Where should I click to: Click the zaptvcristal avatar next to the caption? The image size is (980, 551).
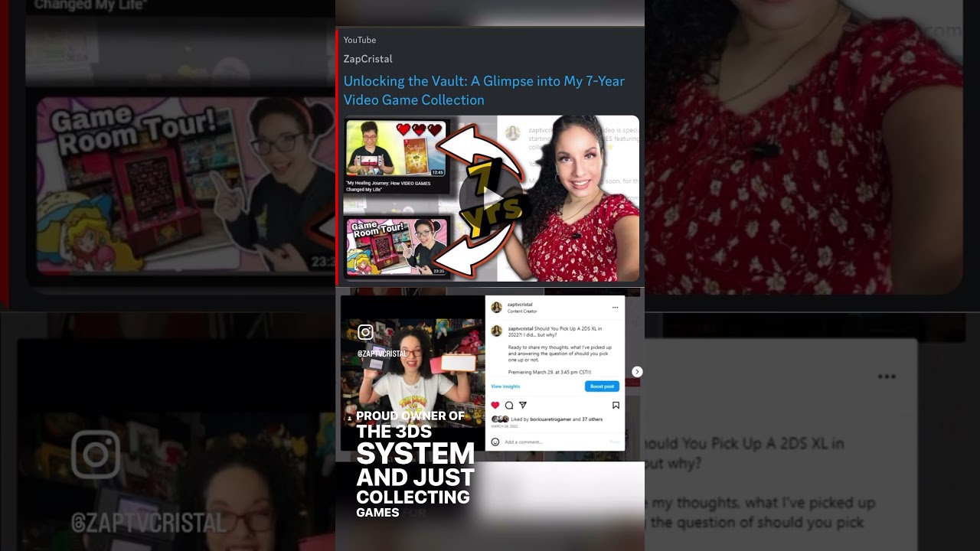click(x=496, y=331)
